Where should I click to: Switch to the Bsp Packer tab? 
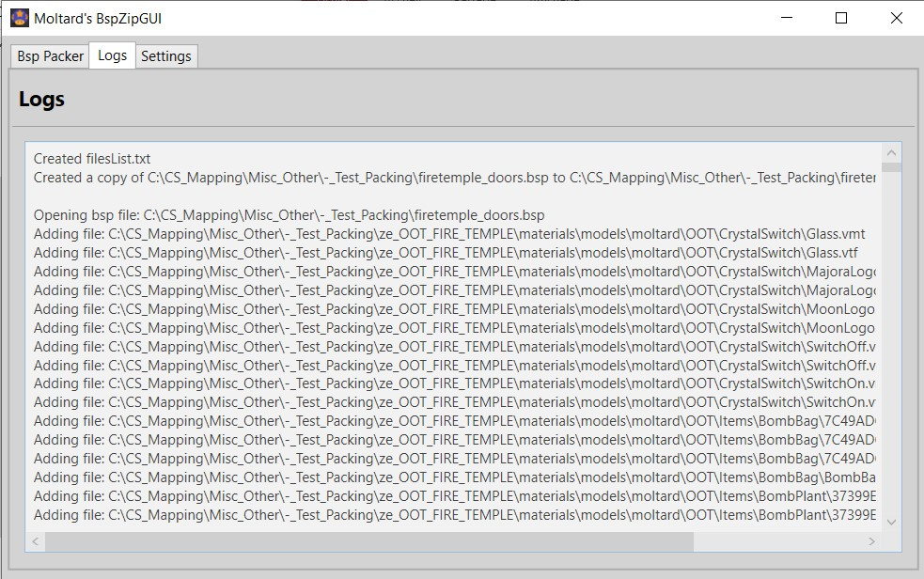[49, 55]
